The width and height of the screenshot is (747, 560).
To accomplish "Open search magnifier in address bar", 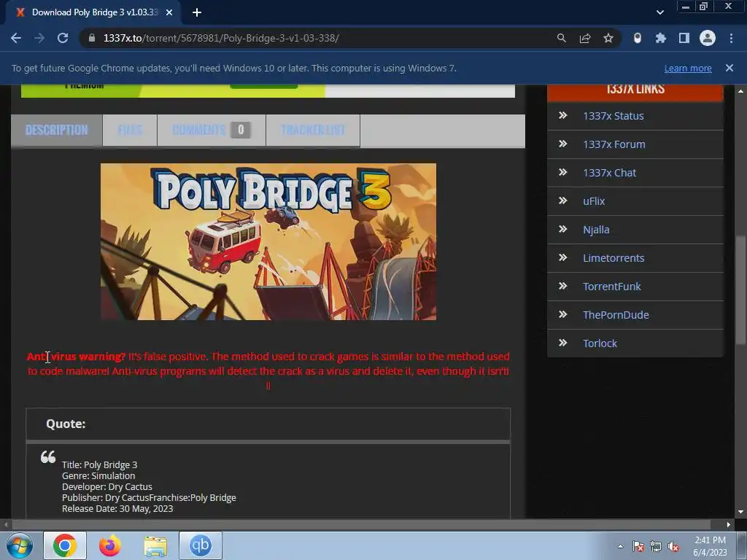I will coord(562,38).
